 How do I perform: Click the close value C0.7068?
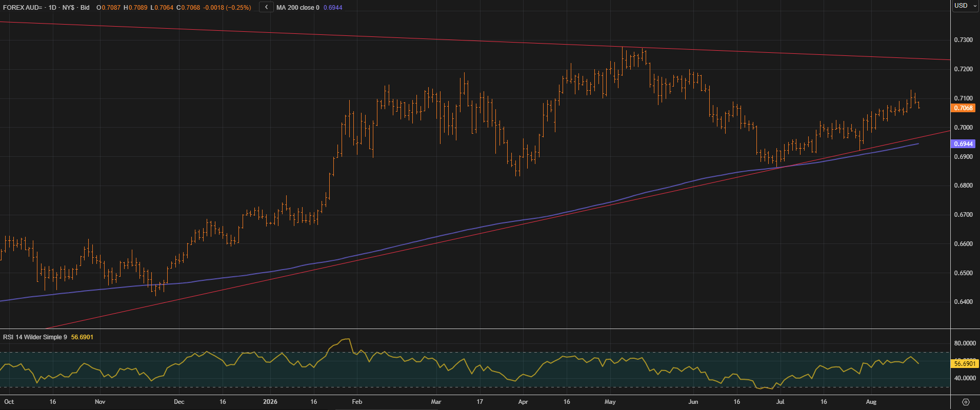188,8
